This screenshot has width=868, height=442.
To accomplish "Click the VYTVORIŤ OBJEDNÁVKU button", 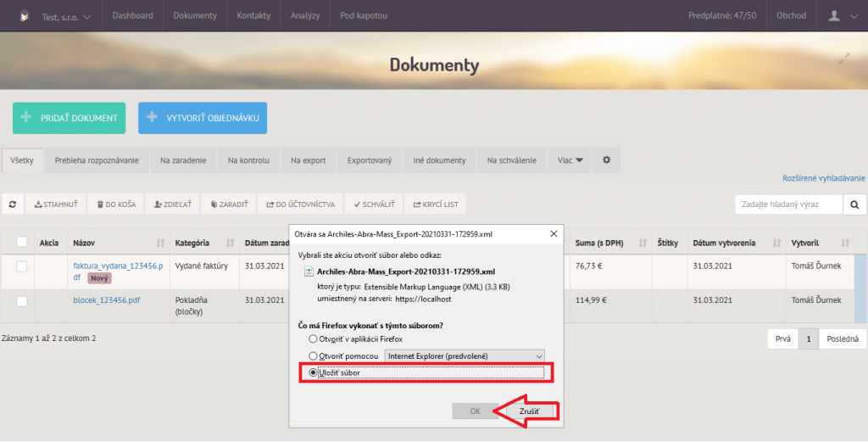I will coord(203,118).
